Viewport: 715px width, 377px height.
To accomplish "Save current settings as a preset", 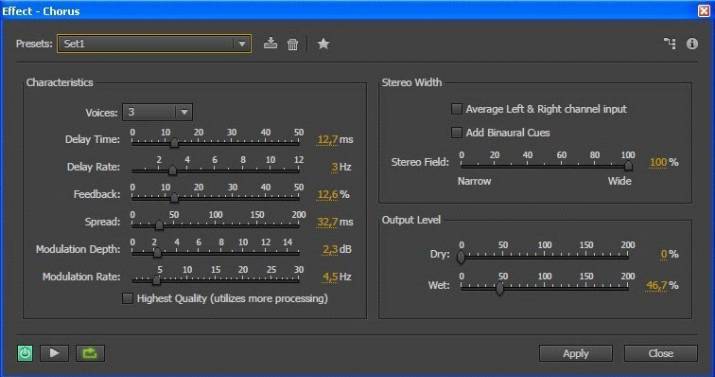I will coord(270,43).
